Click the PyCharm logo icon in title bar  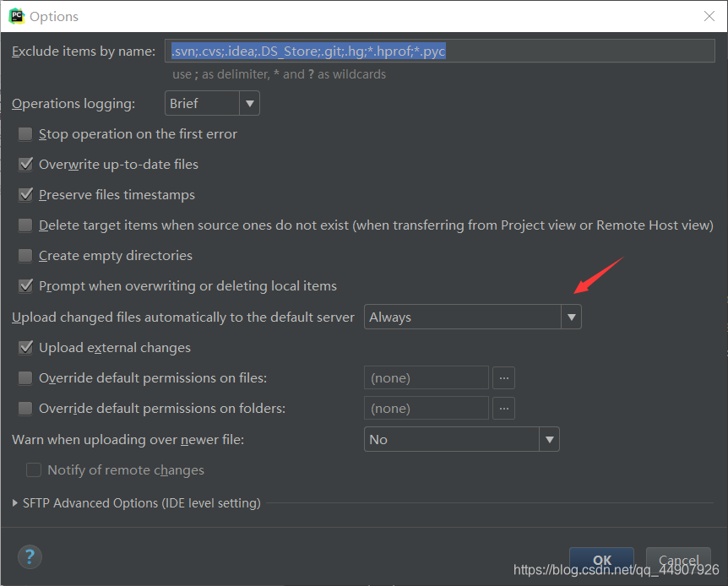pyautogui.click(x=17, y=16)
